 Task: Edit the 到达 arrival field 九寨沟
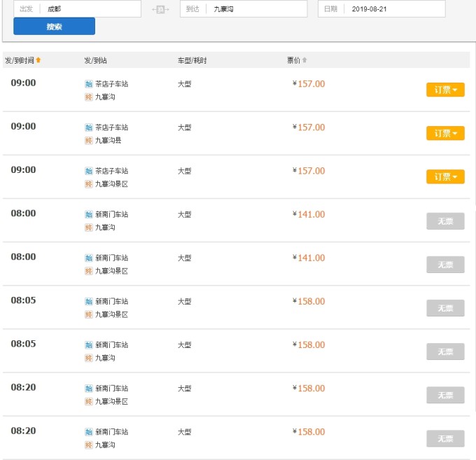pos(244,9)
